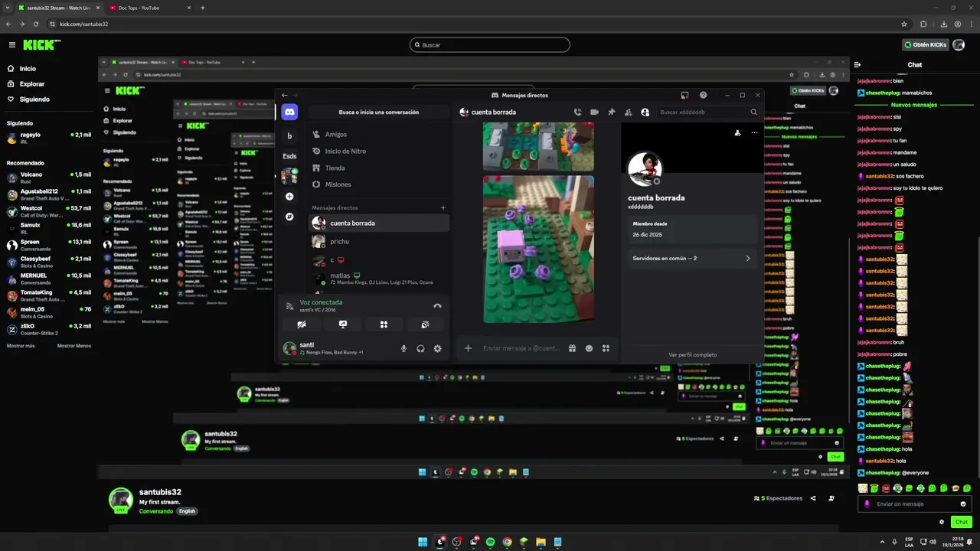Screen dimensions: 980x551
Task: Toggle Discord camera in voice panel
Action: [x=302, y=324]
